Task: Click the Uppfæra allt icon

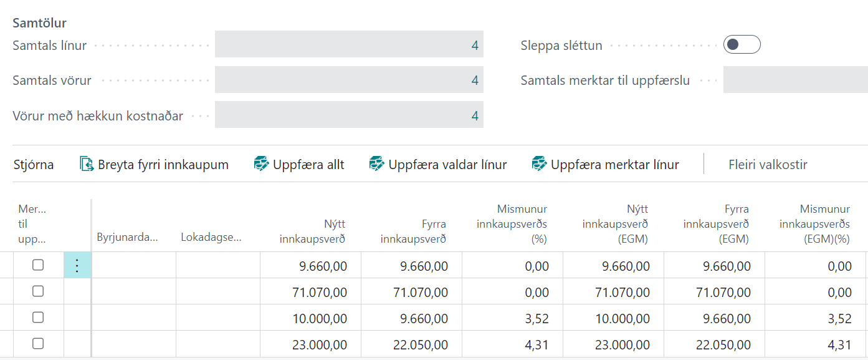Action: pos(261,165)
